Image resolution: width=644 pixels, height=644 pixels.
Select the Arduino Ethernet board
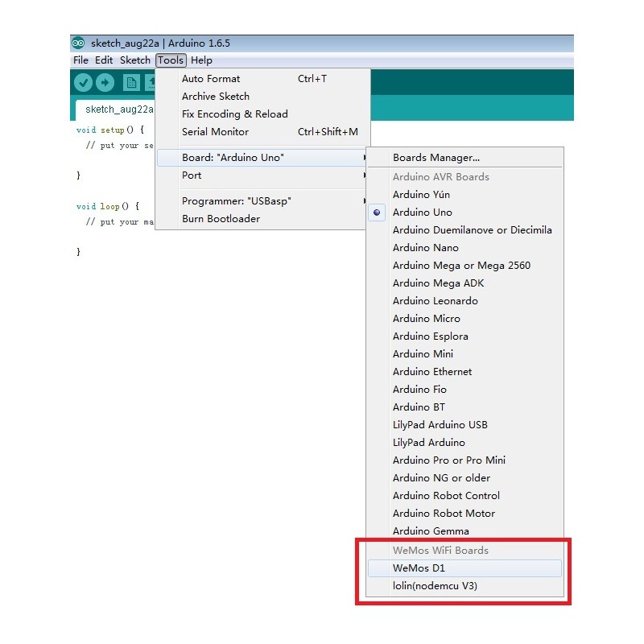click(464, 371)
